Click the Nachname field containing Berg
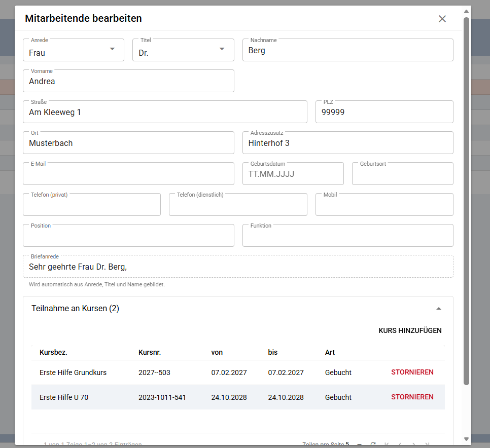Image resolution: width=490 pixels, height=448 pixels. coord(348,50)
